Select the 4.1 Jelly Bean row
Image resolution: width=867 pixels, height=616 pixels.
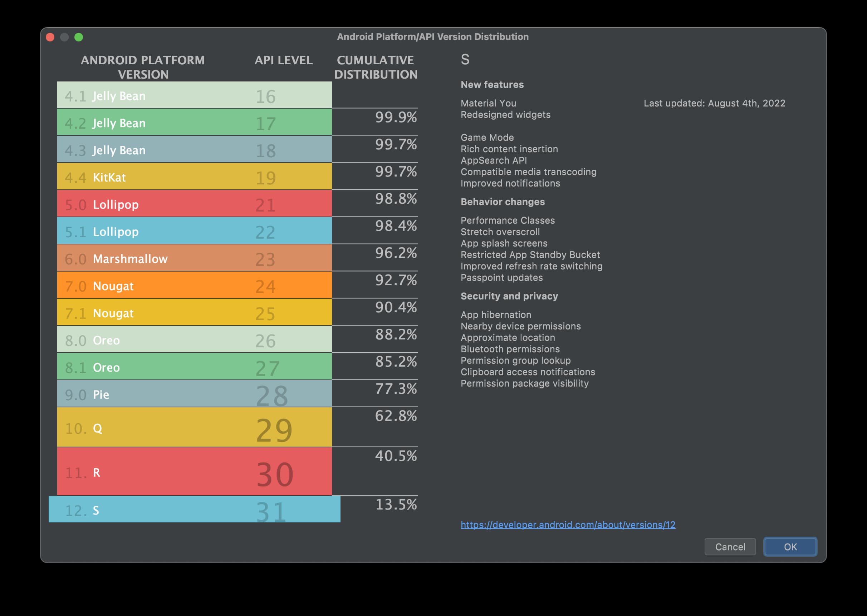pos(194,95)
